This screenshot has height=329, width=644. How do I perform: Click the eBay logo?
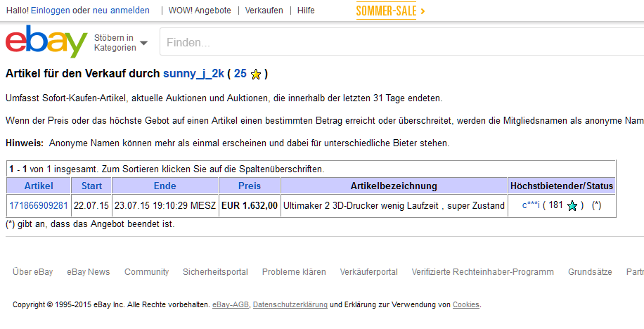point(46,42)
